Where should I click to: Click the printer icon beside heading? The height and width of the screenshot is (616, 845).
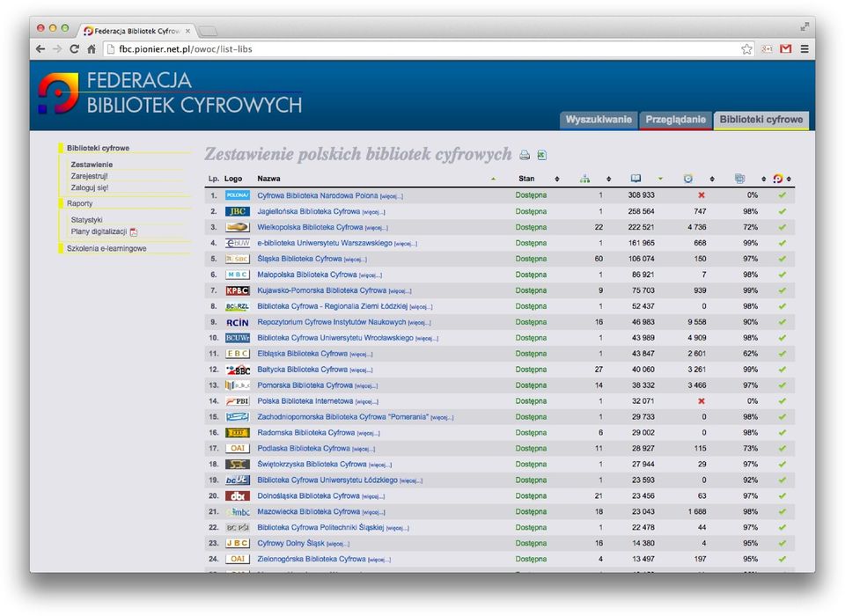pyautogui.click(x=525, y=155)
